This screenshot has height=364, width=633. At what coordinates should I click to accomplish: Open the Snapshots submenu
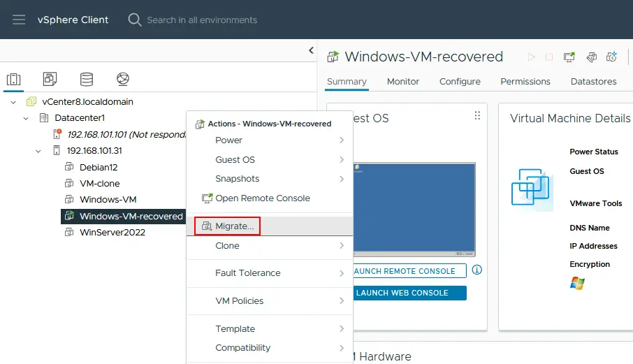coord(269,179)
